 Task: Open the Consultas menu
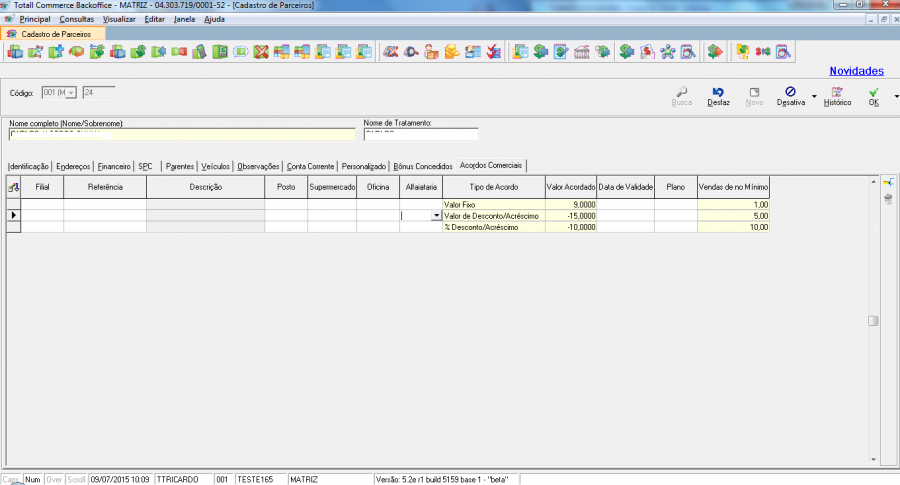click(x=76, y=19)
